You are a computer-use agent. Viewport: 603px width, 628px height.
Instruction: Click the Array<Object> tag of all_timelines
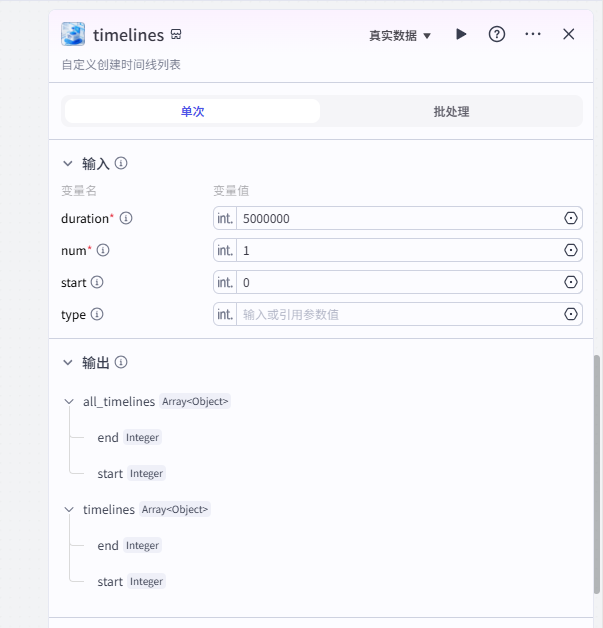(195, 401)
